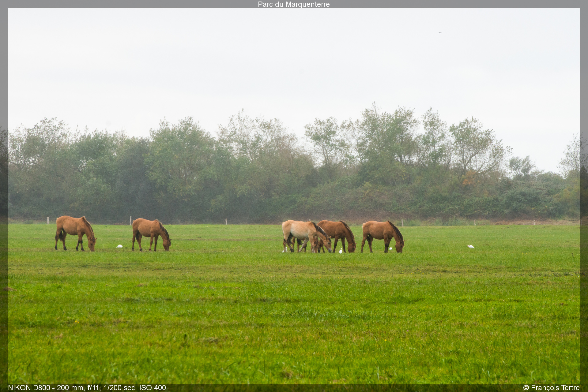This screenshot has height=392, width=588.
Task: Click the '© François Tertre' copyright text
Action: click(551, 388)
